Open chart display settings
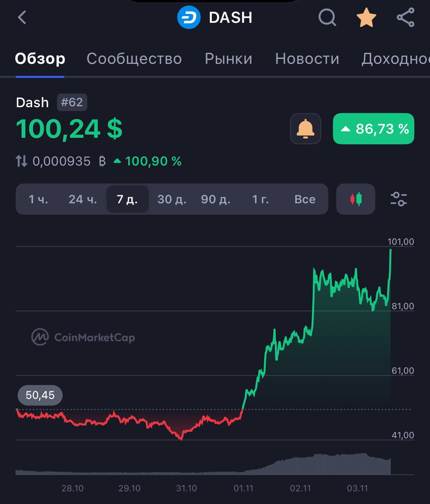This screenshot has width=430, height=504. click(x=399, y=199)
